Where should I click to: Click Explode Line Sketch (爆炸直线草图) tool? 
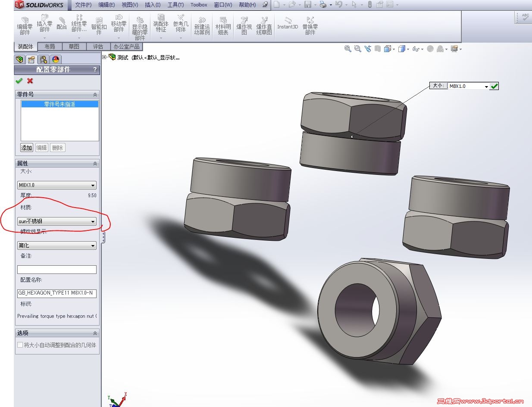(264, 26)
